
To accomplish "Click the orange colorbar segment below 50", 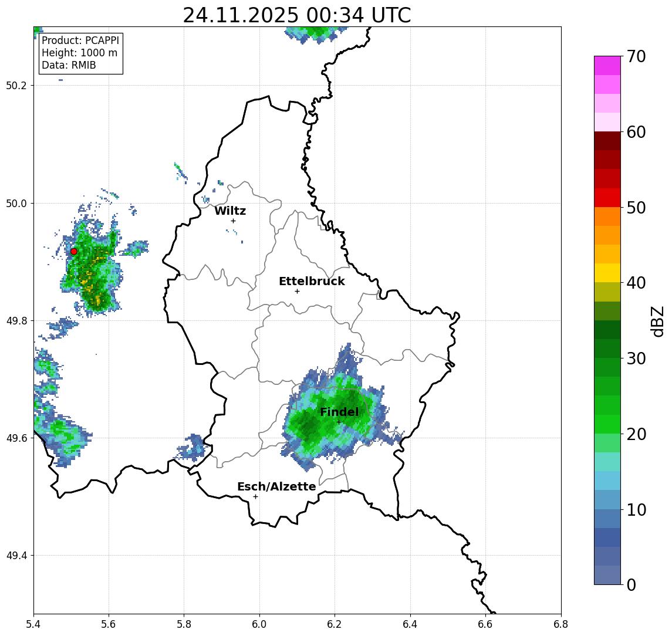I will click(607, 216).
